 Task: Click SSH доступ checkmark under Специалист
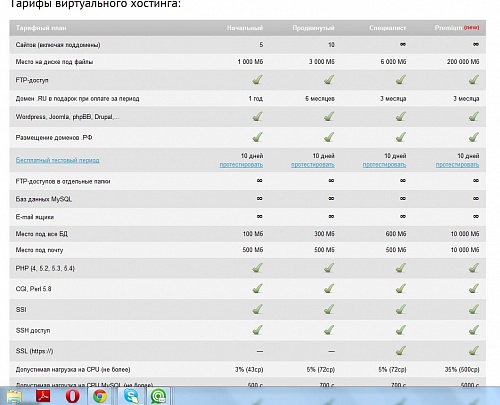pos(401,330)
